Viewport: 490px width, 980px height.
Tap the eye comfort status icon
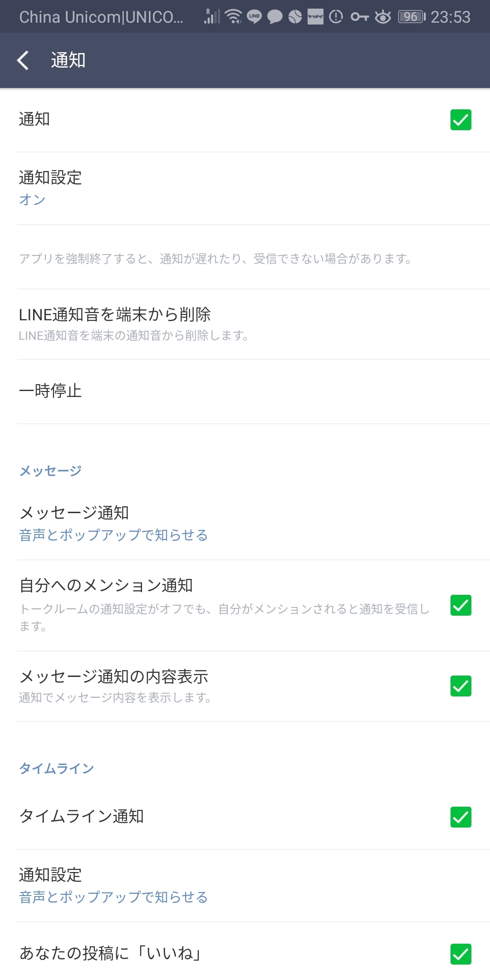pos(383,17)
